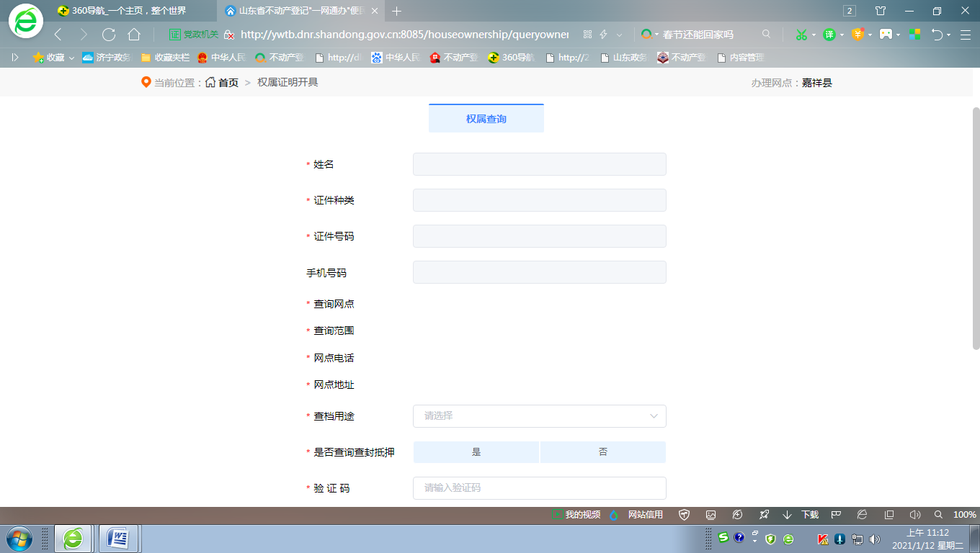
Task: Select 是 for 是否查询查封抵押
Action: pyautogui.click(x=476, y=452)
